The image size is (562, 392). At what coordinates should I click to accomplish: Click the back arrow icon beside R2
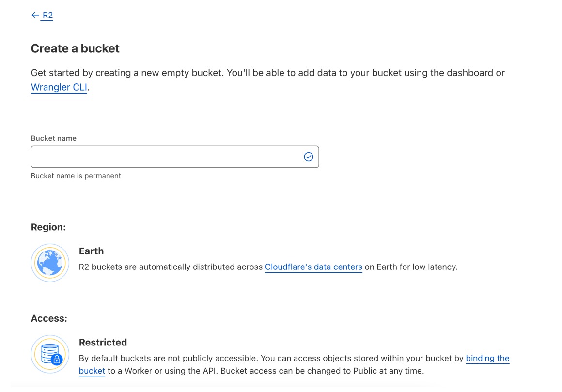point(35,15)
